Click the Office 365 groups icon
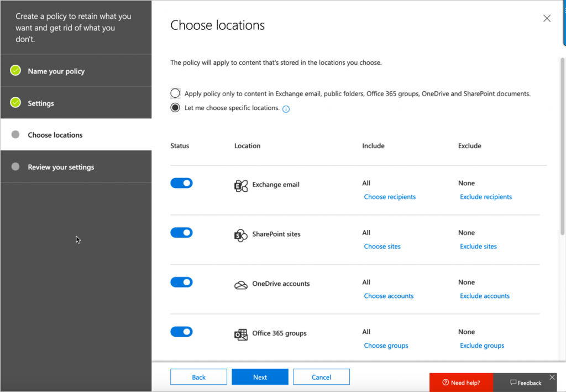 click(240, 334)
